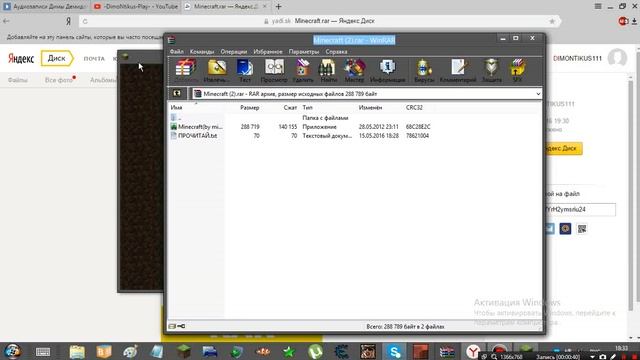Viewport: 640px width, 360px height.
Task: Click the CRC32 value 78621004
Action: click(417, 136)
